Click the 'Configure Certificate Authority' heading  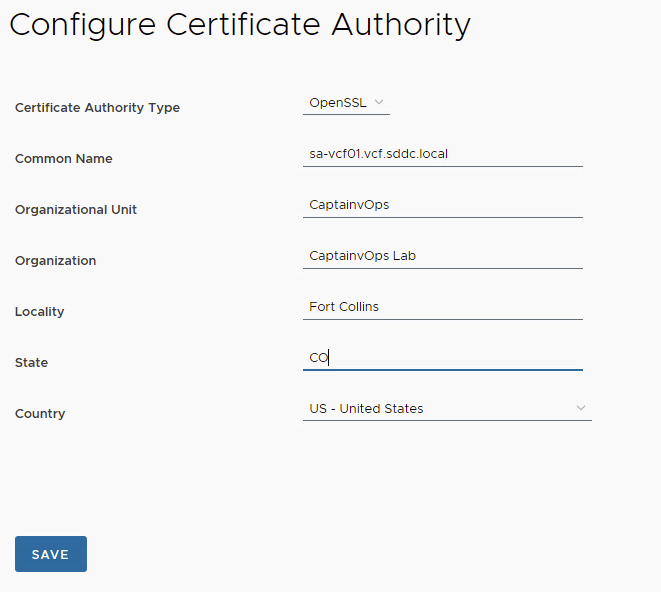coord(240,24)
